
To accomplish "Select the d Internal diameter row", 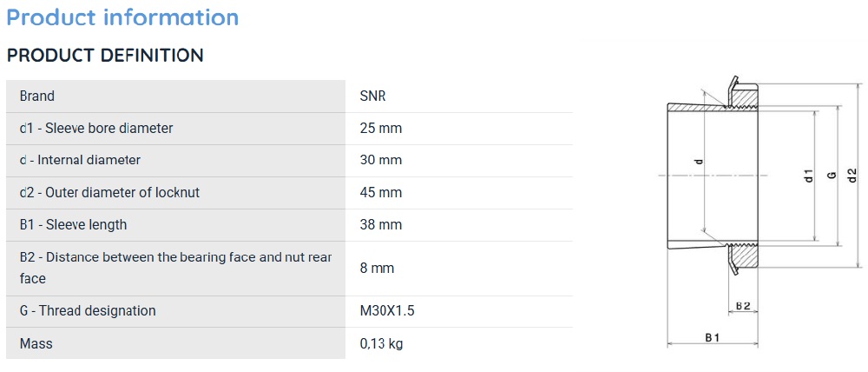I will tap(289, 160).
